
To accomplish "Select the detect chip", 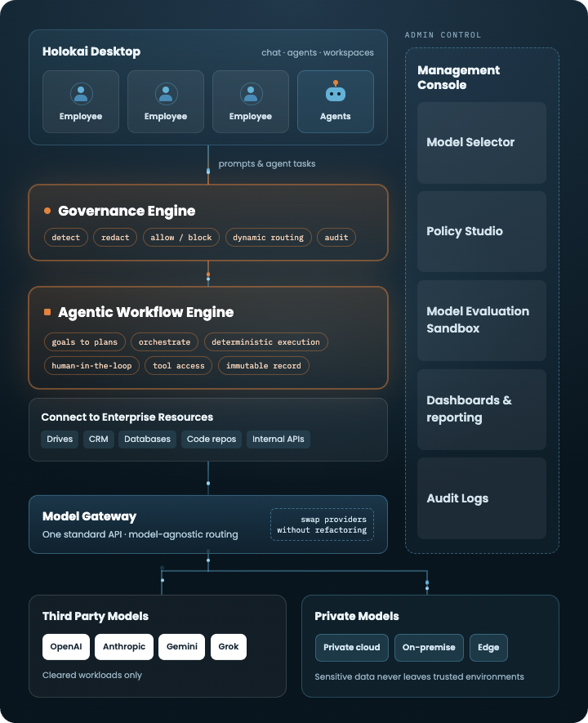I will point(66,238).
